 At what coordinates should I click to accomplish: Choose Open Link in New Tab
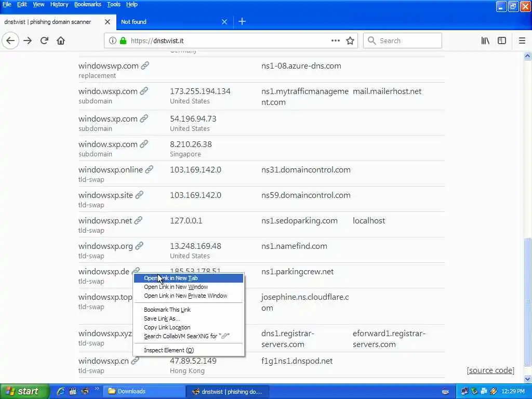click(x=188, y=278)
